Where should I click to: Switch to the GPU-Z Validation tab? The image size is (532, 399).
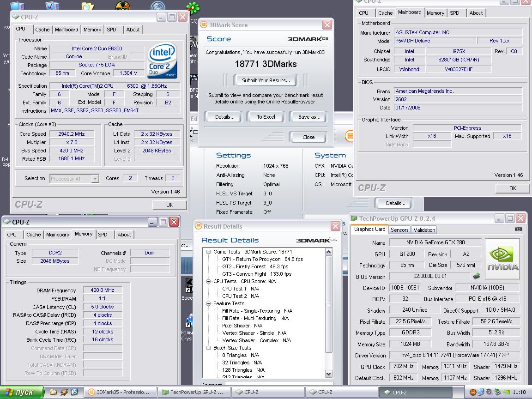point(424,230)
